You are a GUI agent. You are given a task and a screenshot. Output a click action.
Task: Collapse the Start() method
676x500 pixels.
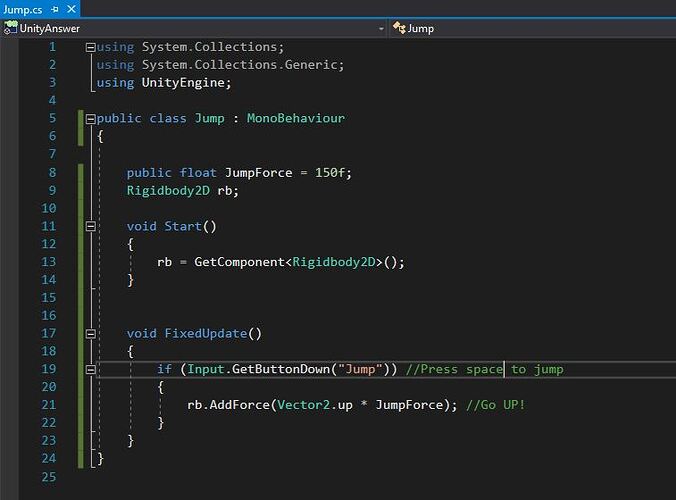[91, 226]
